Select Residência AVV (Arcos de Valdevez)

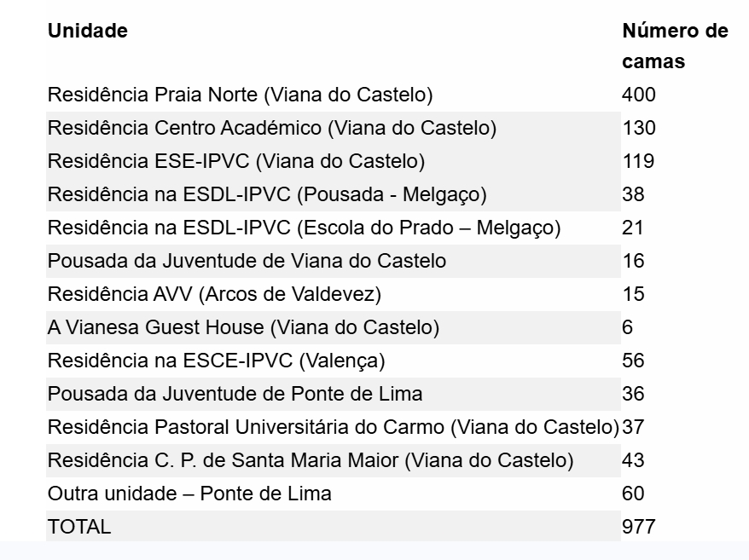pos(214,294)
